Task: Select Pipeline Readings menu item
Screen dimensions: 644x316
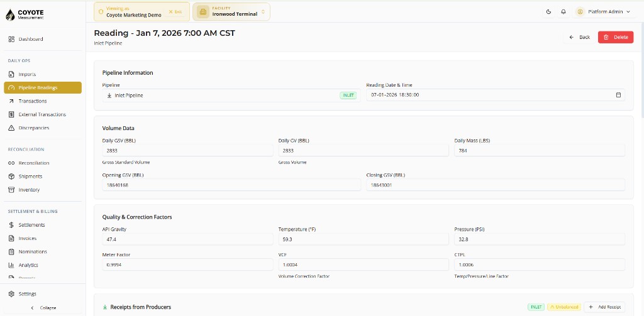Action: tap(43, 88)
